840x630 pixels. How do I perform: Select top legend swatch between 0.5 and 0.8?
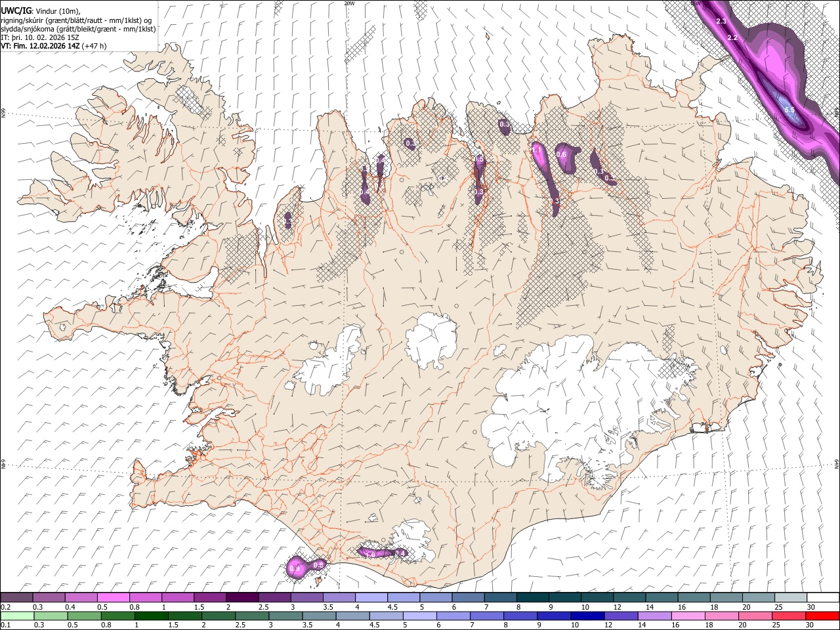point(113,597)
